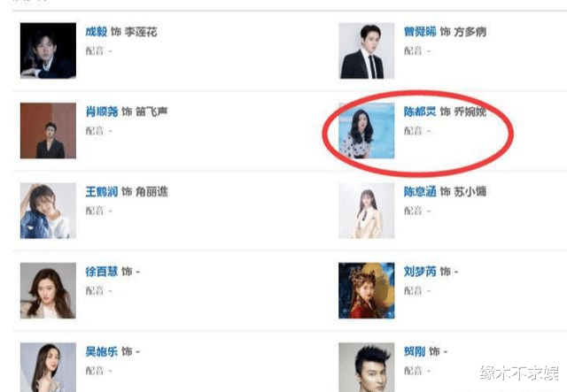This screenshot has height=392, width=567.
Task: Click 曾舜晞's suit portrait thumbnail
Action: coord(366,50)
